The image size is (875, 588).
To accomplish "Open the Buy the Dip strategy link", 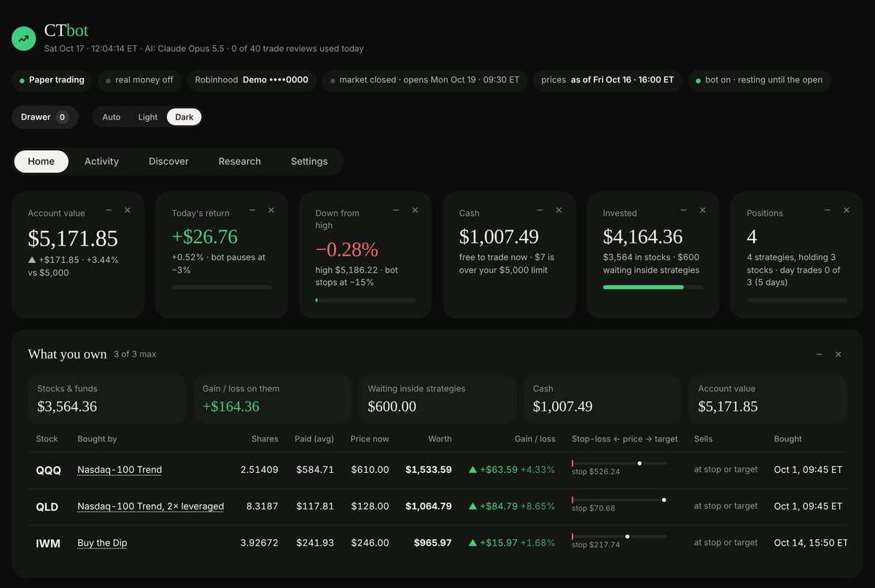I will 102,543.
